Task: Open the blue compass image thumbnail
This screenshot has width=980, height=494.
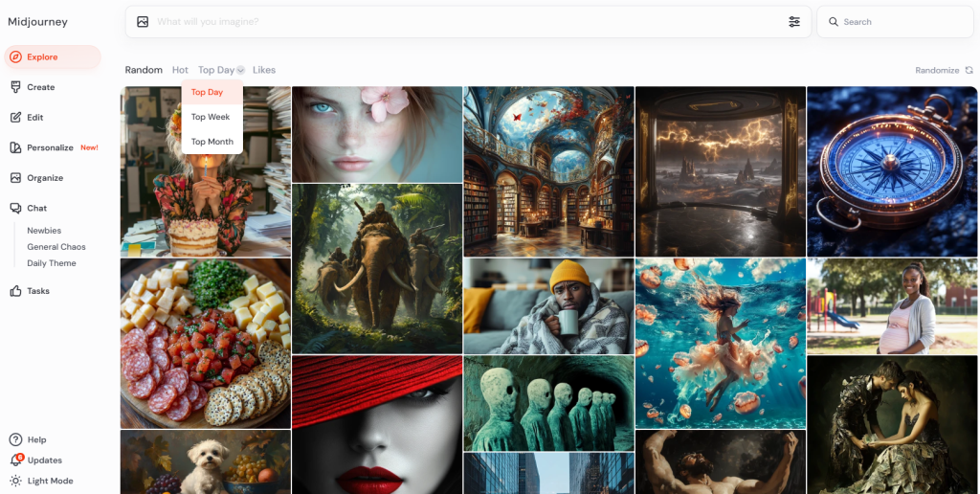Action: (x=892, y=171)
